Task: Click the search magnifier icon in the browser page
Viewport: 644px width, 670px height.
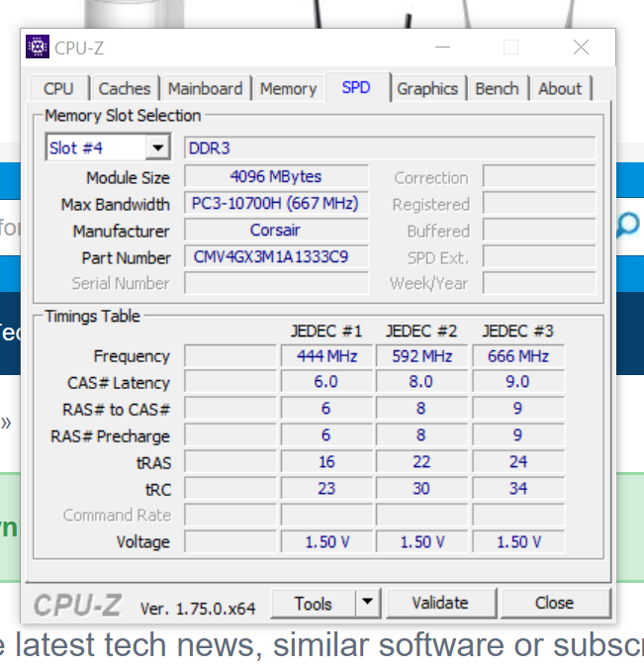Action: click(x=628, y=226)
